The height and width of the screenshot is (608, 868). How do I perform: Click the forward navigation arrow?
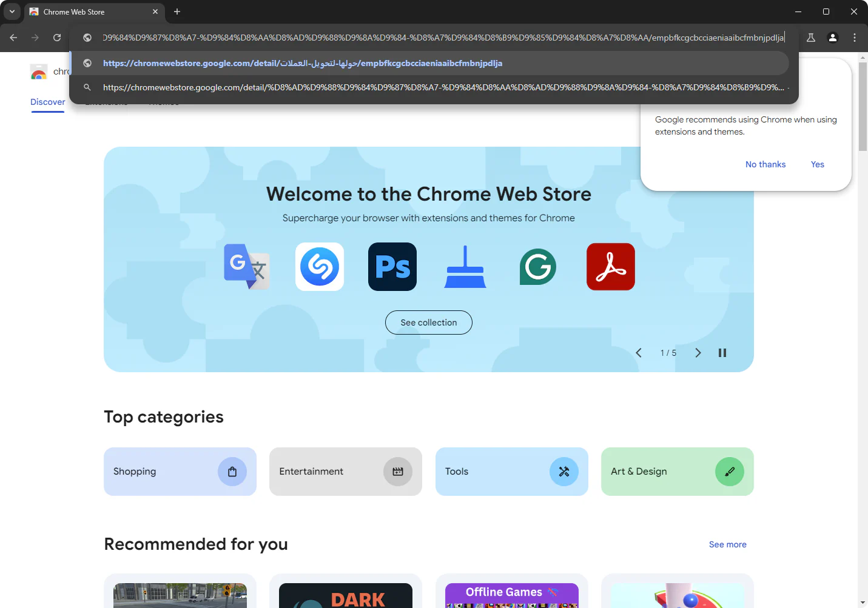point(35,38)
